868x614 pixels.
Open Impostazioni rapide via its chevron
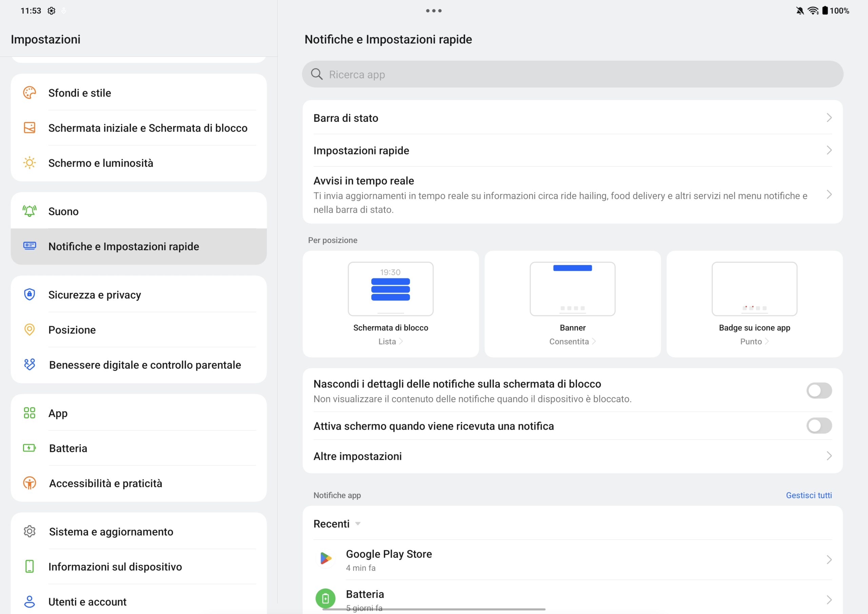tap(829, 150)
